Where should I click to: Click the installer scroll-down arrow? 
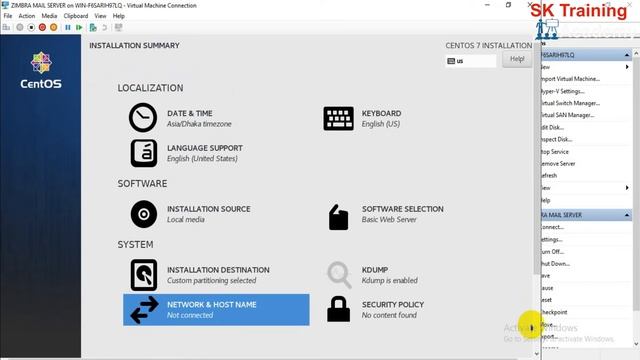tap(537, 354)
